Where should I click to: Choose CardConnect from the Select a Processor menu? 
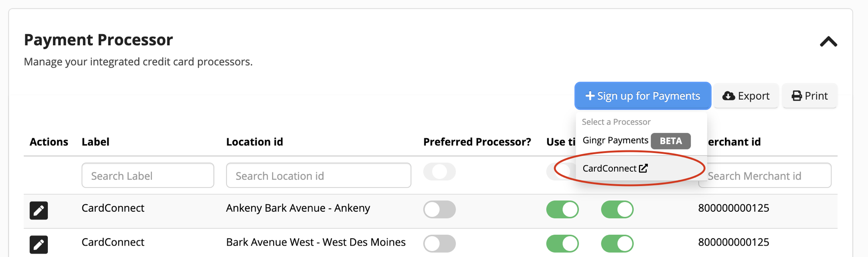point(611,168)
